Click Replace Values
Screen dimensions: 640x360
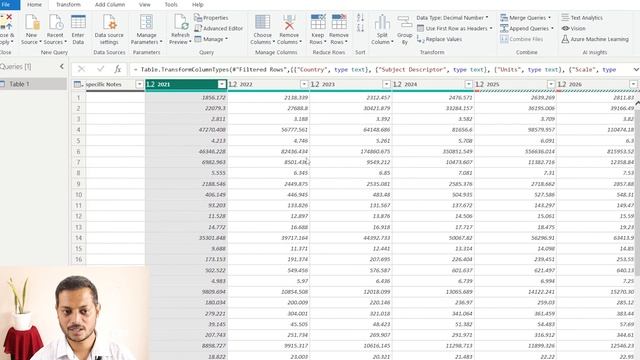pos(440,39)
